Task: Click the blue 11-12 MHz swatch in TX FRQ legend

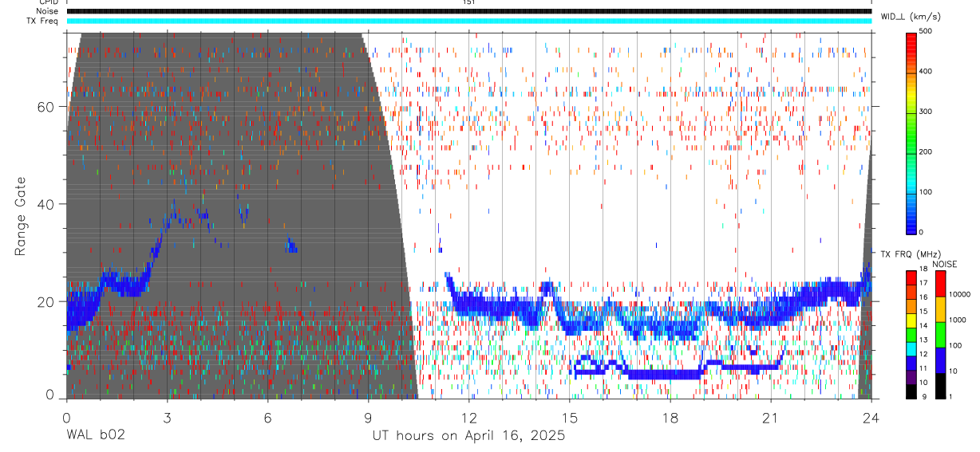Action: click(x=911, y=362)
